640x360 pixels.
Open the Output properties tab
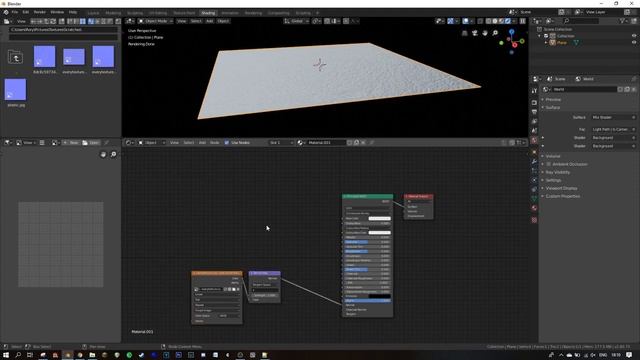[x=534, y=112]
